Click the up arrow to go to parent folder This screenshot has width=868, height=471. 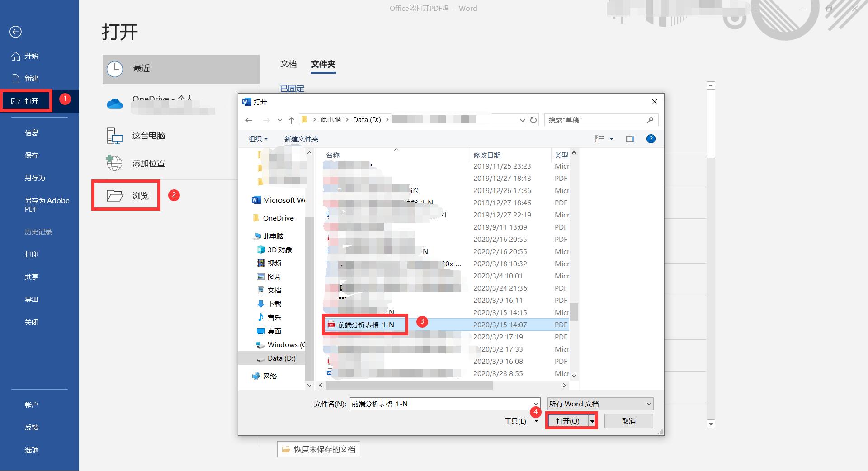tap(292, 120)
